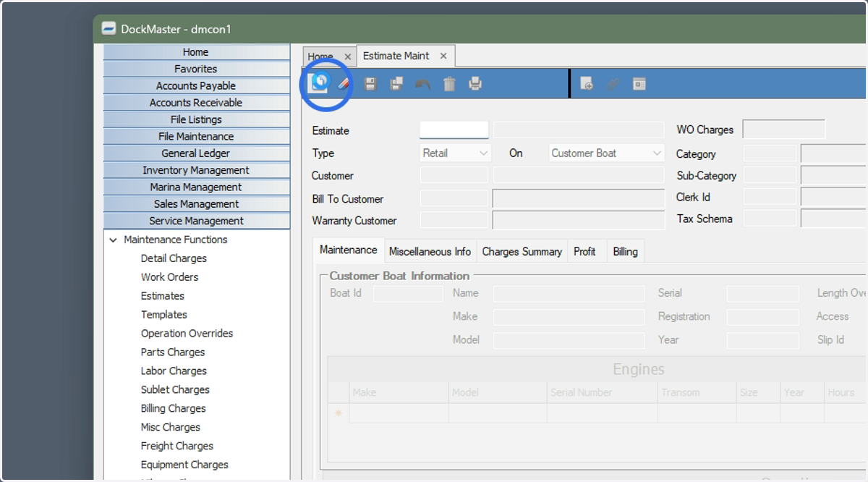Select Equipment Charges in tree
868x482 pixels.
184,465
